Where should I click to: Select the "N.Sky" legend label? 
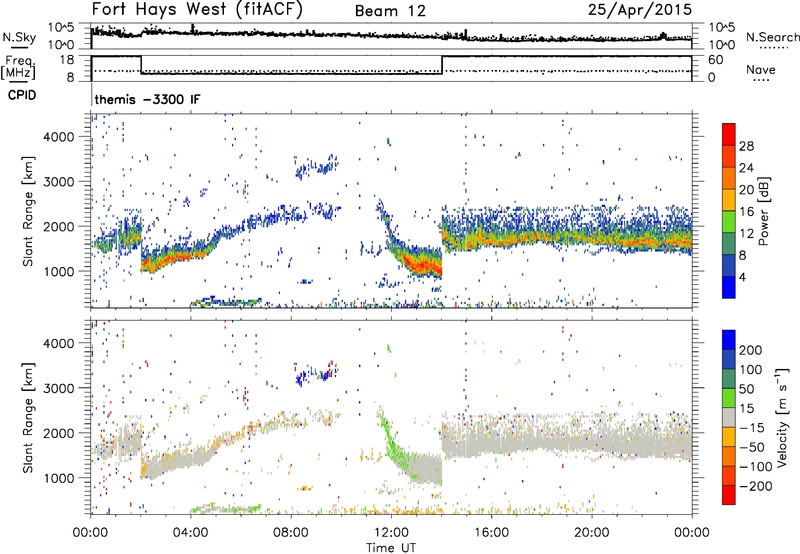pyautogui.click(x=19, y=37)
